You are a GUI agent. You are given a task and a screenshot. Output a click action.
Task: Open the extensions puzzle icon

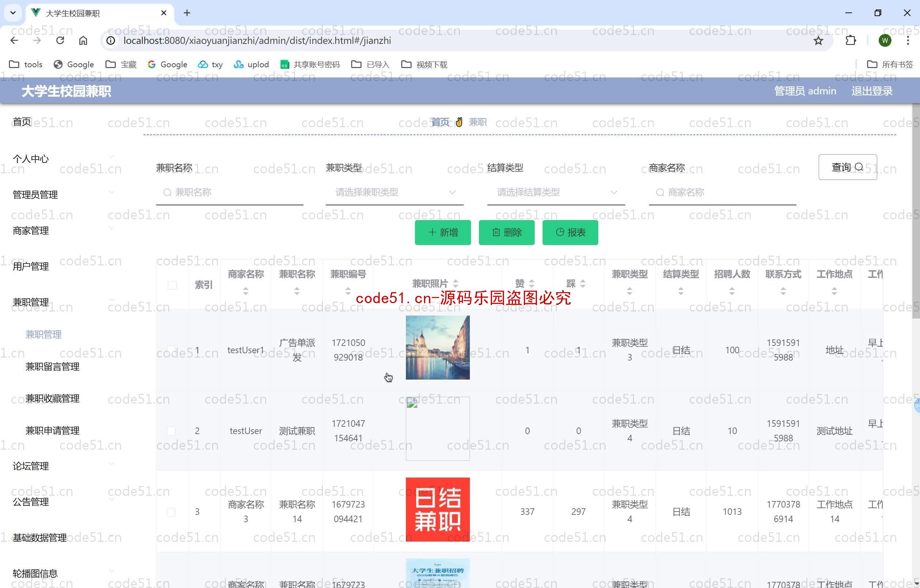coord(851,41)
